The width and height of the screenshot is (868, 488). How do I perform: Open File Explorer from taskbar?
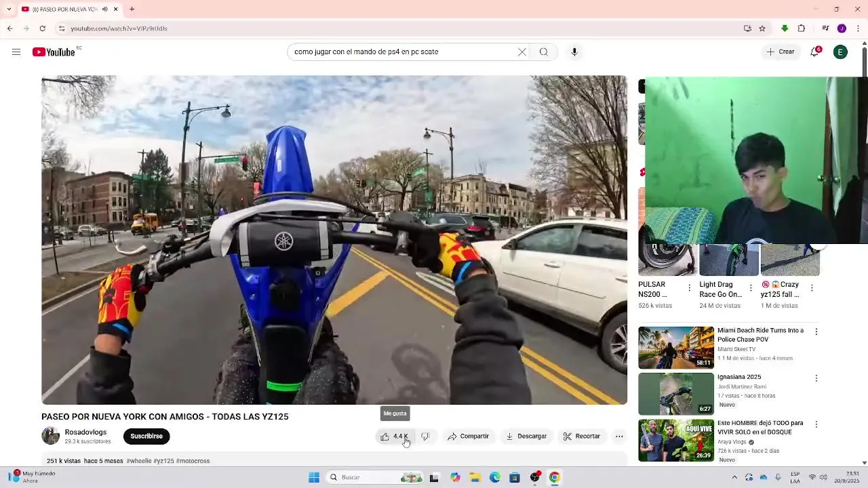(x=475, y=477)
